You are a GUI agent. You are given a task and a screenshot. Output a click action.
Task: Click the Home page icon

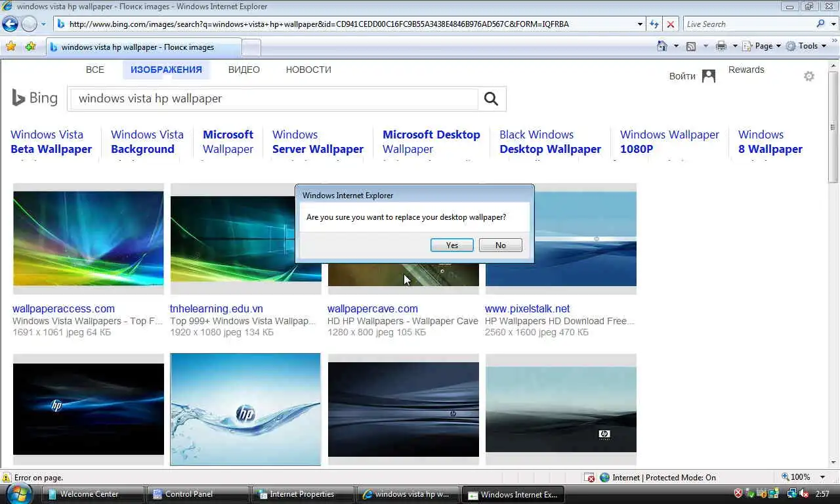663,46
